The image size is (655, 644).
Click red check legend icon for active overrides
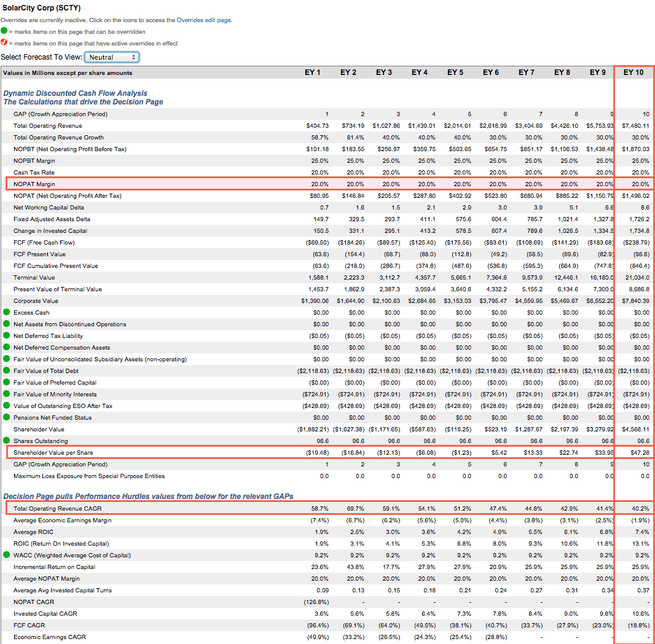coord(4,42)
